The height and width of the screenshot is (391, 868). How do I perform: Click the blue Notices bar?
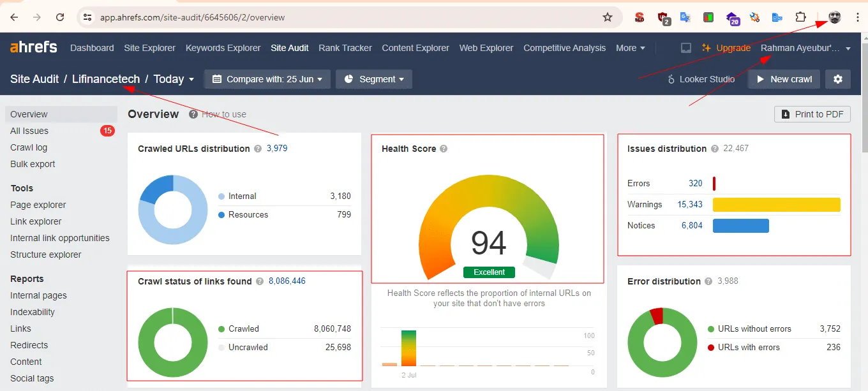(740, 226)
